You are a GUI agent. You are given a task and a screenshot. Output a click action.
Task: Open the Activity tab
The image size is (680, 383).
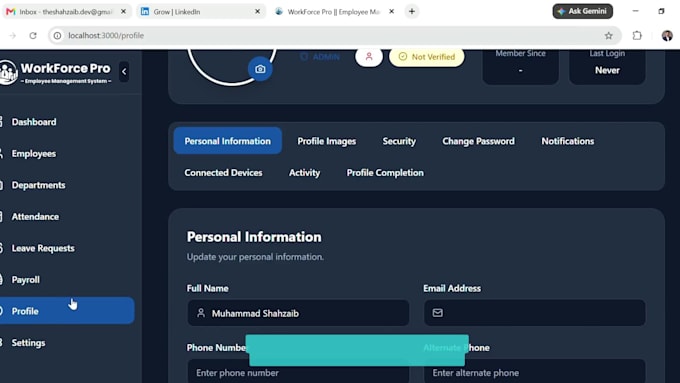pos(304,173)
